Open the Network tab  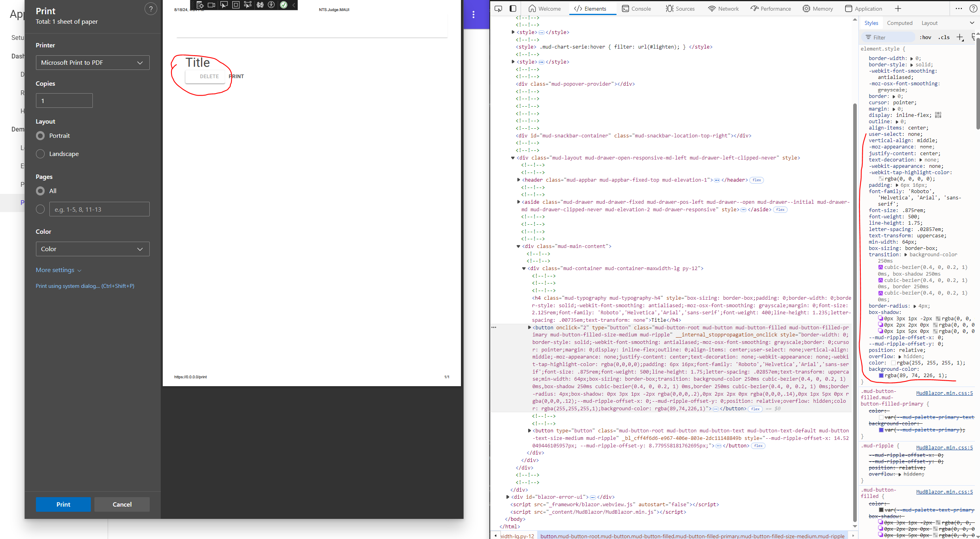tap(723, 9)
